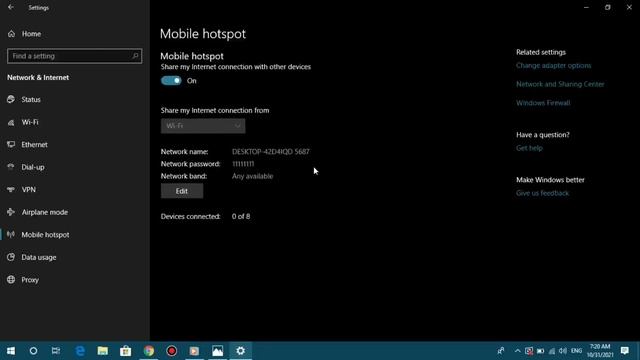Open the Windows Start menu

11,351
